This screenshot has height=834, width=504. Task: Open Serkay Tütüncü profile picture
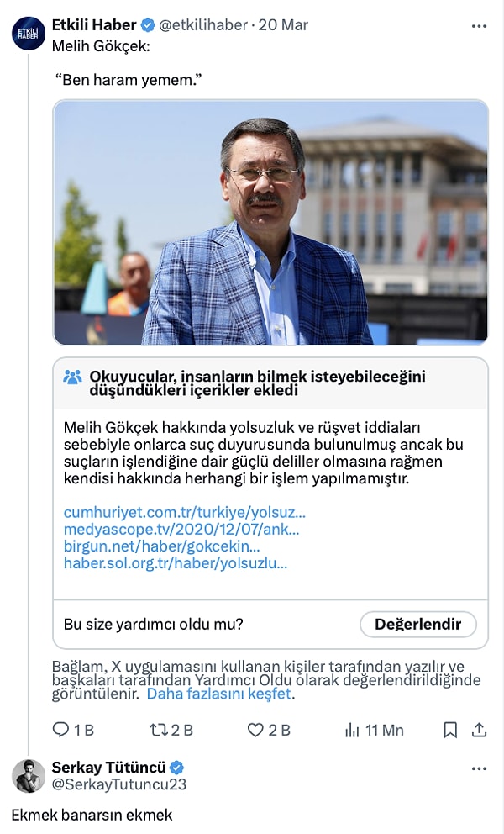pyautogui.click(x=29, y=775)
